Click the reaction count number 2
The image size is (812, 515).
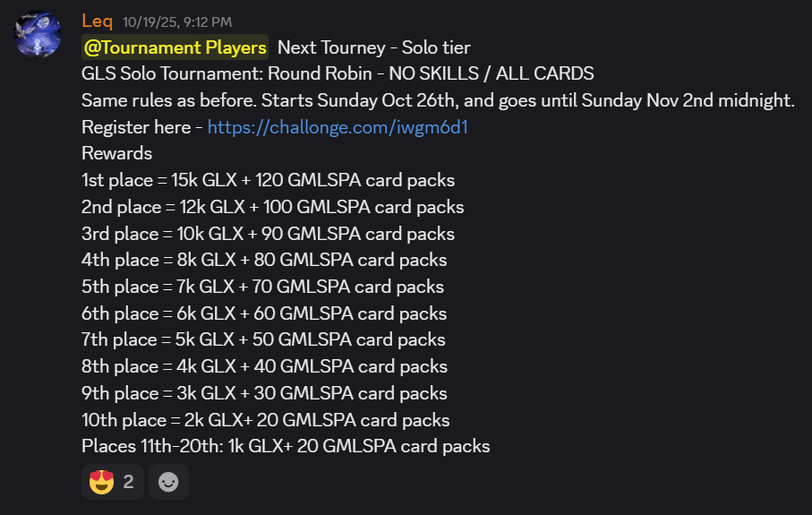point(128,482)
